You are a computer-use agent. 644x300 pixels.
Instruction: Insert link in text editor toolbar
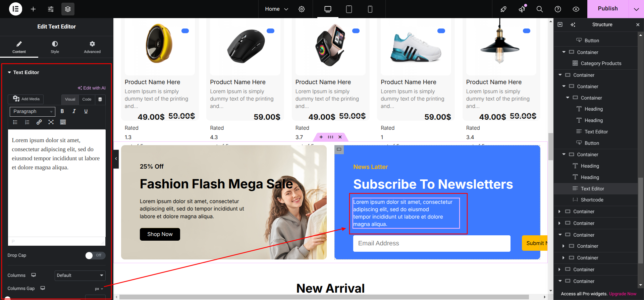coord(39,122)
